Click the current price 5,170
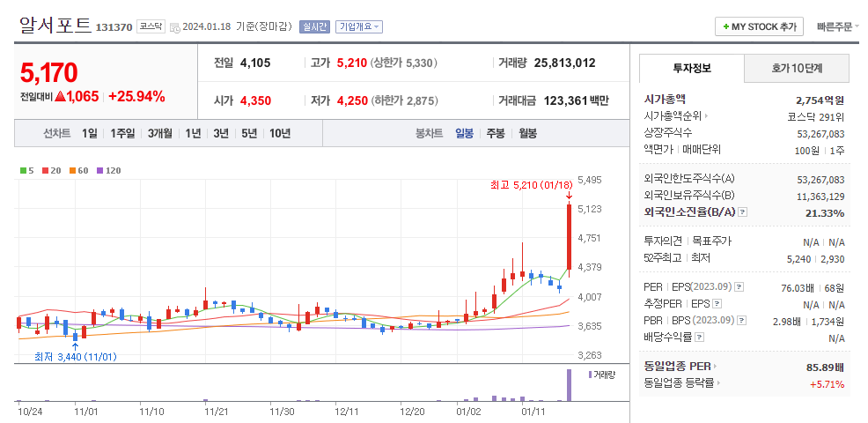The width and height of the screenshot is (868, 423). (x=48, y=72)
